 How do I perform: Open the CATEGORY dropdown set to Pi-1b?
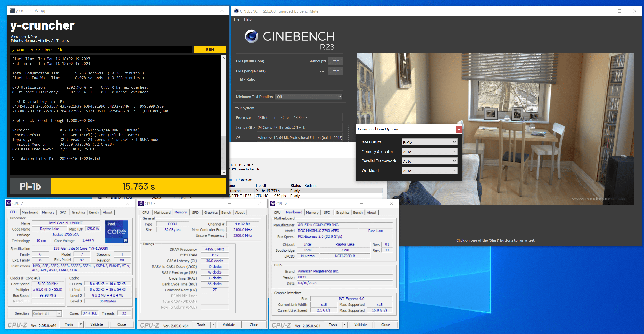click(x=429, y=142)
